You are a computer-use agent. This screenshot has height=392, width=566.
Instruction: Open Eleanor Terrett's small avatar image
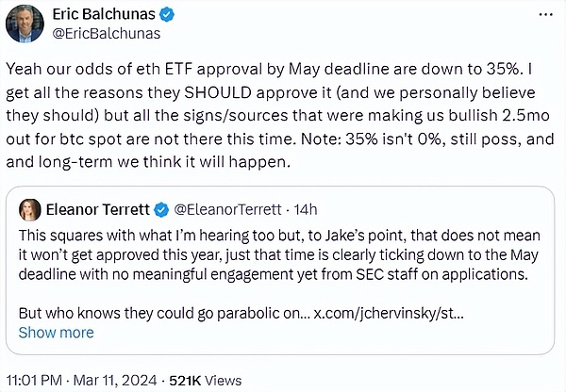point(31,206)
